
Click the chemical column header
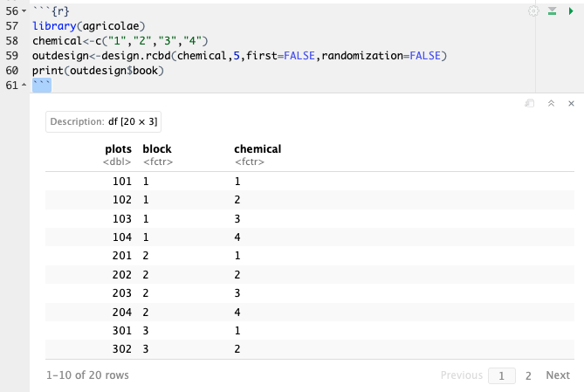[258, 149]
